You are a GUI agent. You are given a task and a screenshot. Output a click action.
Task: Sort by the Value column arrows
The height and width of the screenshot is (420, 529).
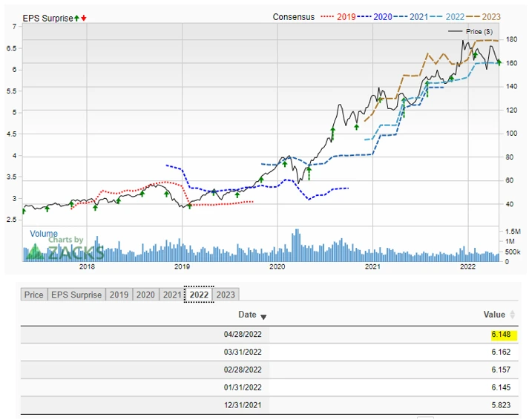coord(513,315)
